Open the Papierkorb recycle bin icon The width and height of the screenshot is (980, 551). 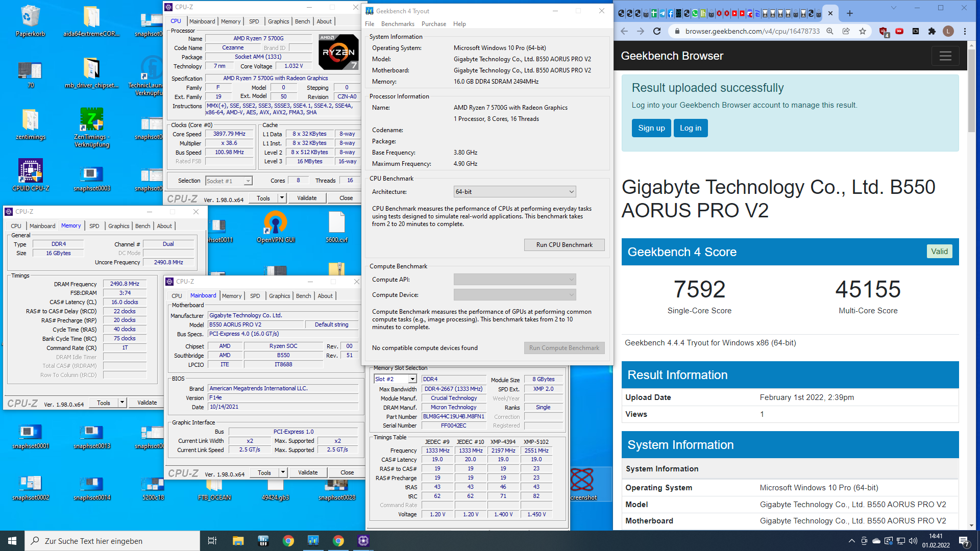[30, 21]
